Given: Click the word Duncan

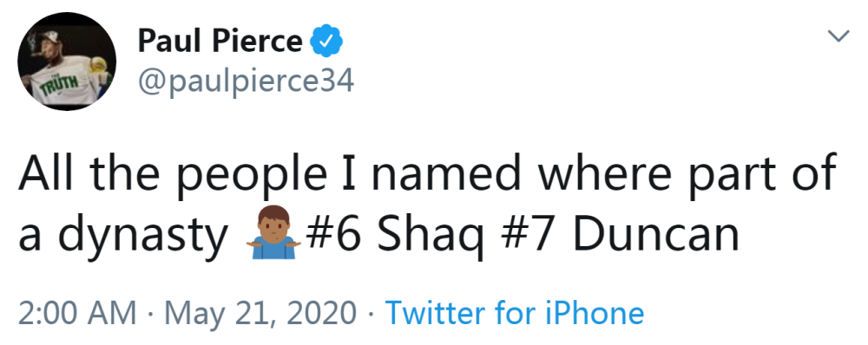Looking at the screenshot, I should point(654,234).
